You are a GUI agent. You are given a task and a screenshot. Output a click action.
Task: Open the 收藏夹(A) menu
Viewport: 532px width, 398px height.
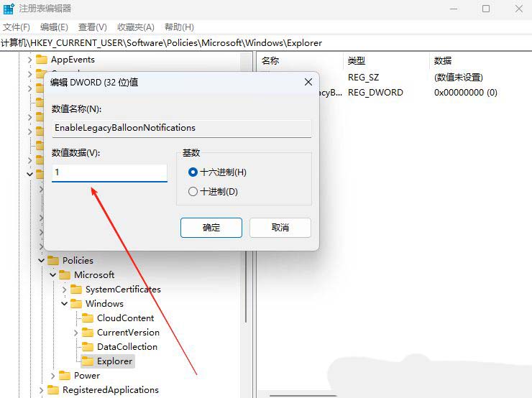click(x=136, y=27)
